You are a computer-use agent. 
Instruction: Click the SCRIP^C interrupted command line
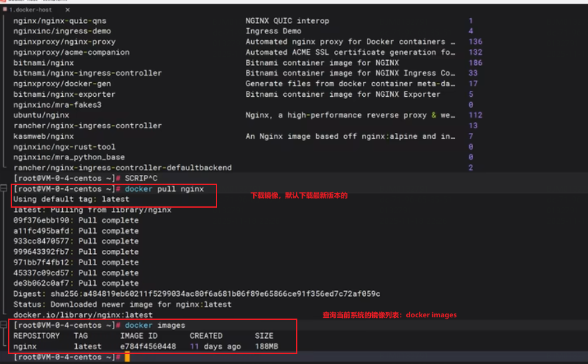click(x=141, y=178)
